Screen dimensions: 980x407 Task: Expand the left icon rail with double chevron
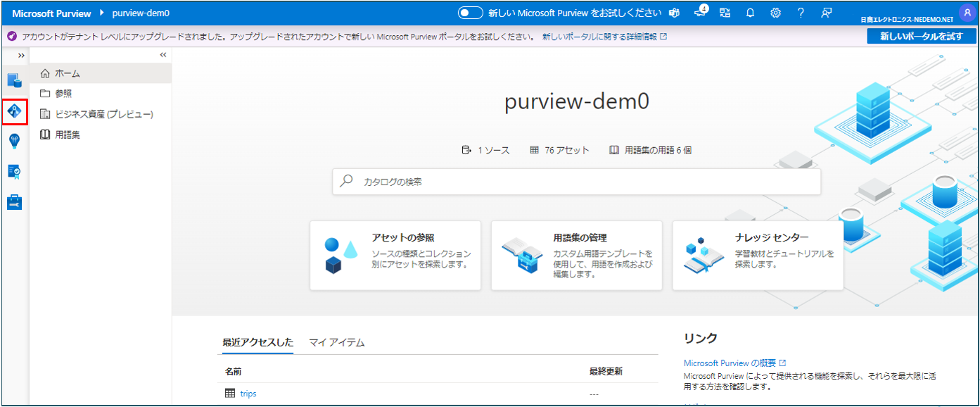pos(21,55)
